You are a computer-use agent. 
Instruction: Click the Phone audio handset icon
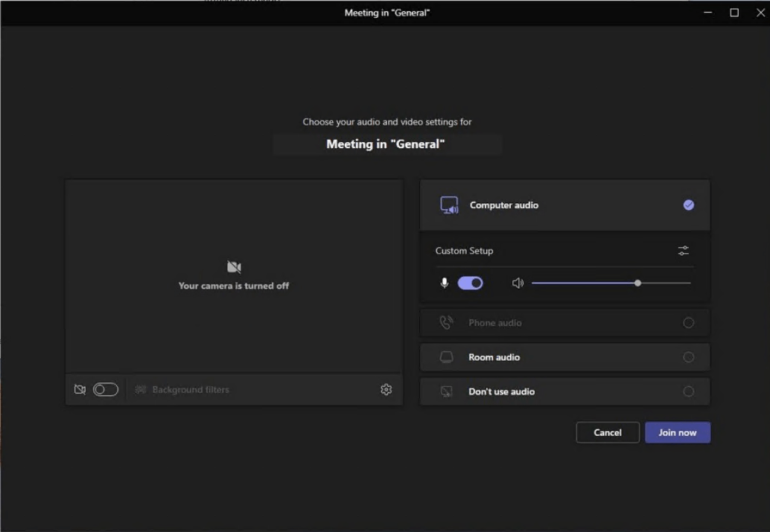pos(447,322)
